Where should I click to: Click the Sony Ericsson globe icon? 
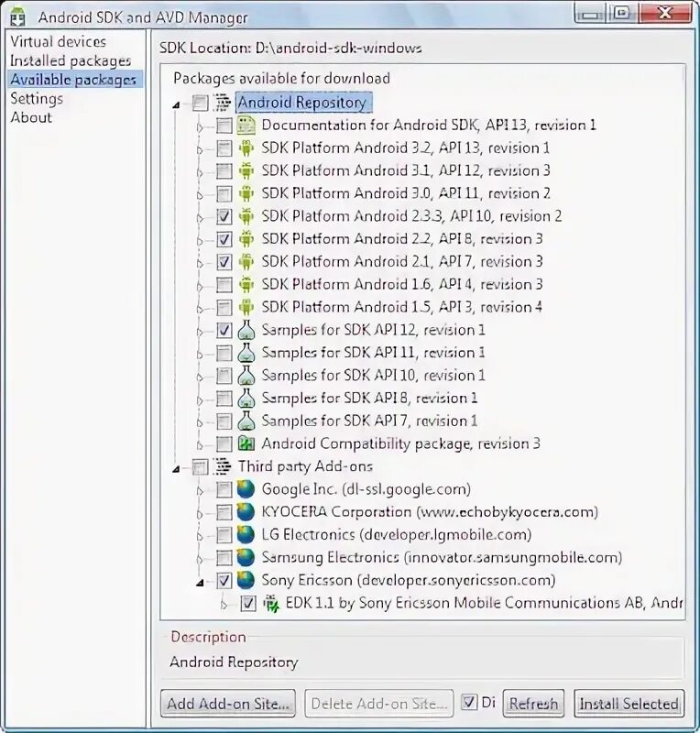click(246, 581)
